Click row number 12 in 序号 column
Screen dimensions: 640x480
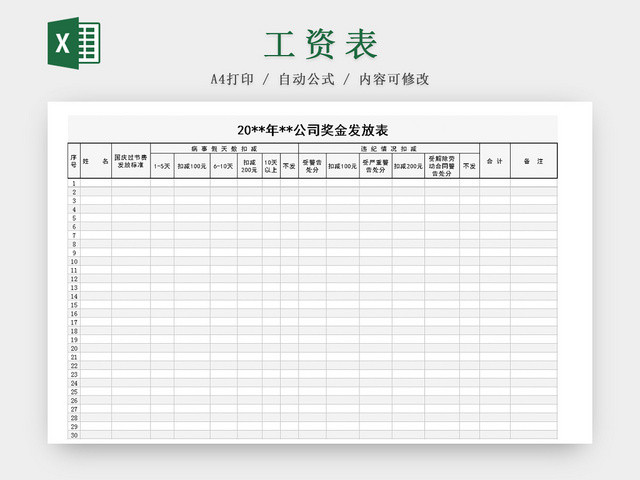[74, 279]
